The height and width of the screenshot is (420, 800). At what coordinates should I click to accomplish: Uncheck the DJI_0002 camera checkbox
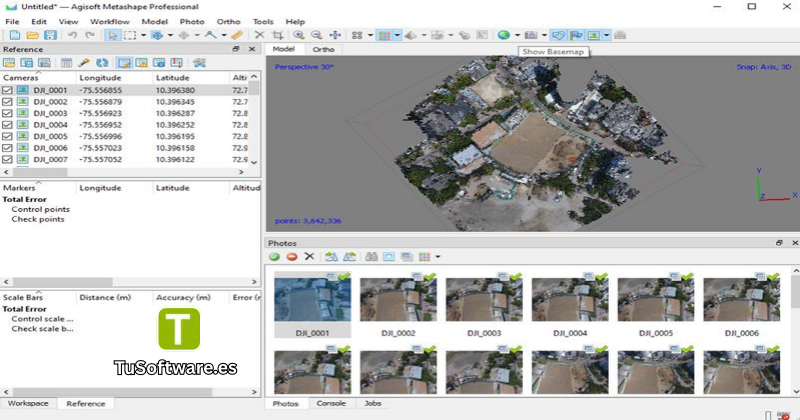point(7,102)
